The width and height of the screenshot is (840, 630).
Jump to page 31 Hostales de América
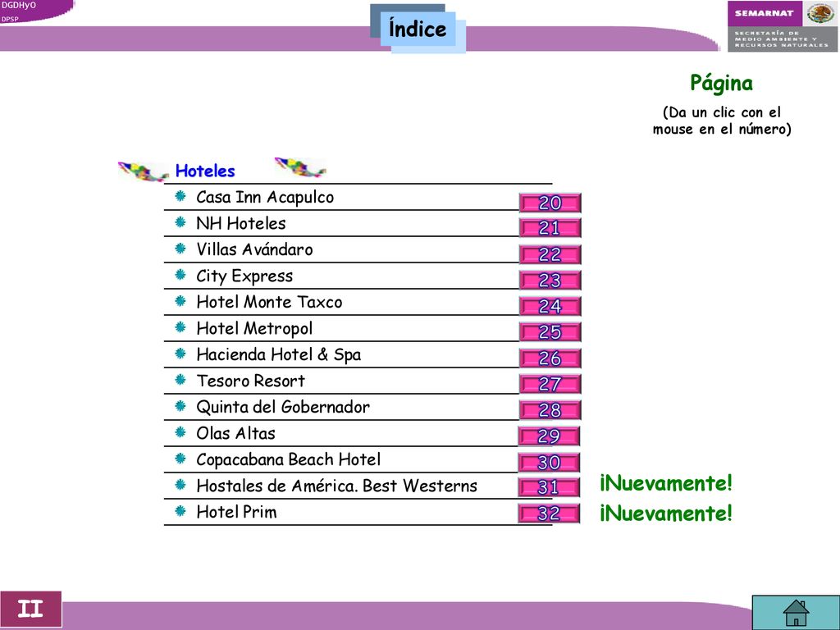[549, 487]
